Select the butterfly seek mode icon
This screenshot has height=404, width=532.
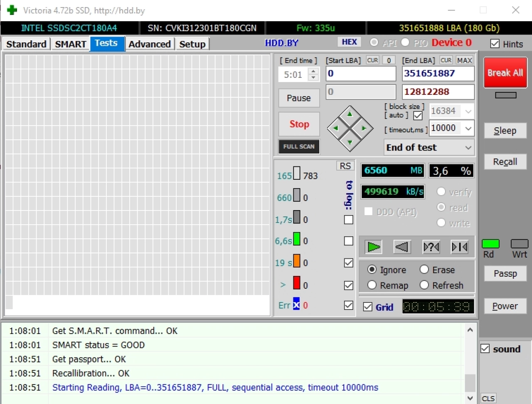click(x=459, y=247)
